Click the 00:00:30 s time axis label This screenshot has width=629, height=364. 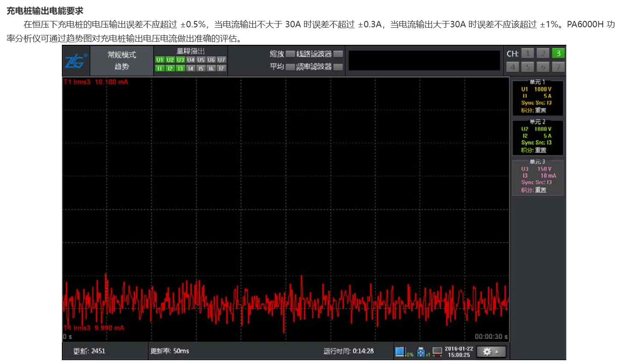(x=491, y=336)
